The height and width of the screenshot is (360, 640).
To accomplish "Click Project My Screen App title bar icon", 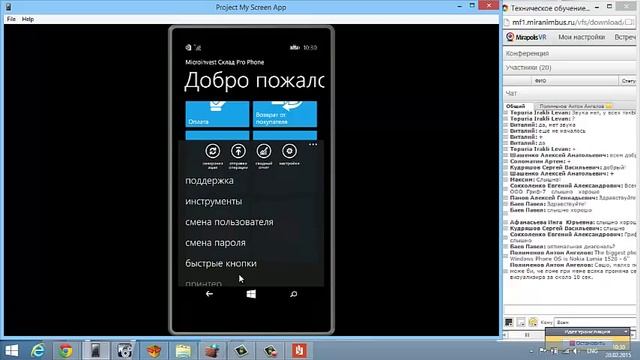I will [x=8, y=7].
